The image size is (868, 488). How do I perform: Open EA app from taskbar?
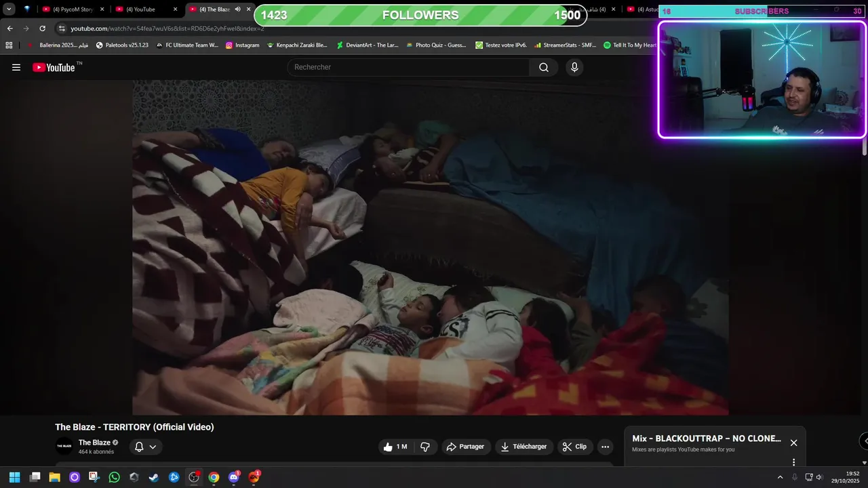pos(254,477)
